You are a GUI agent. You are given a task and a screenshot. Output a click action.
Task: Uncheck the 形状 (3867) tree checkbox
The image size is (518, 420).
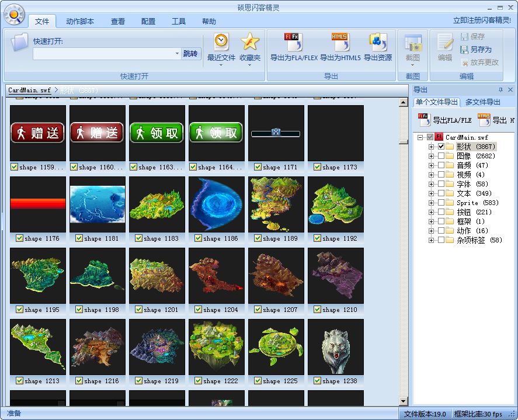coord(441,147)
